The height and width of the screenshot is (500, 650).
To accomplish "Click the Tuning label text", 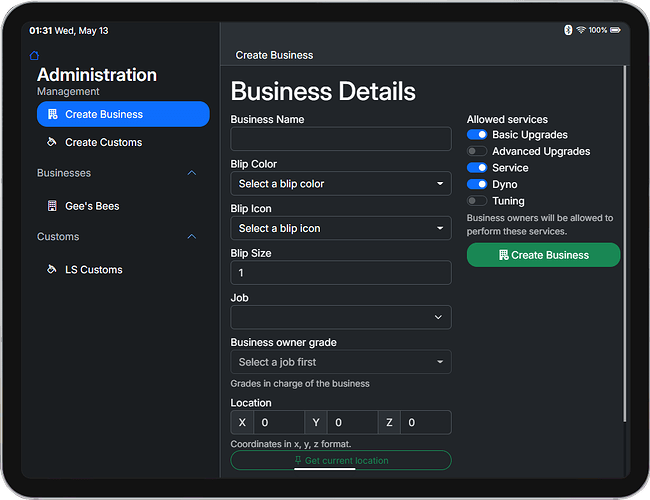I will pos(508,201).
